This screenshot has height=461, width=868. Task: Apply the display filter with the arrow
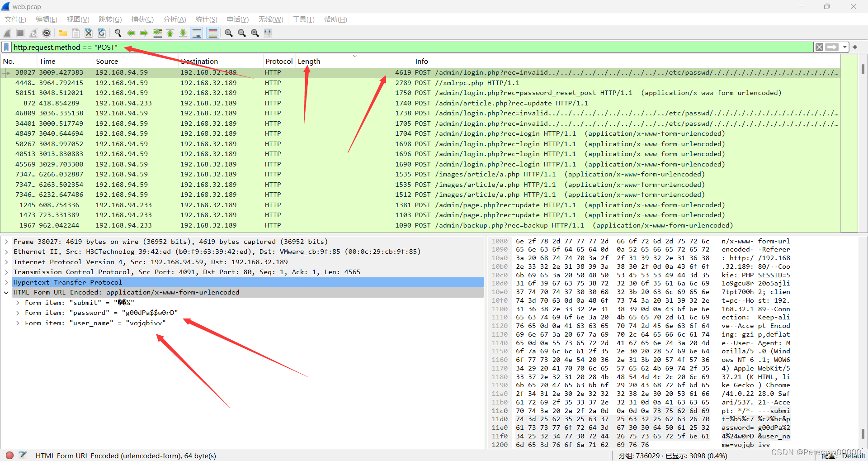831,47
